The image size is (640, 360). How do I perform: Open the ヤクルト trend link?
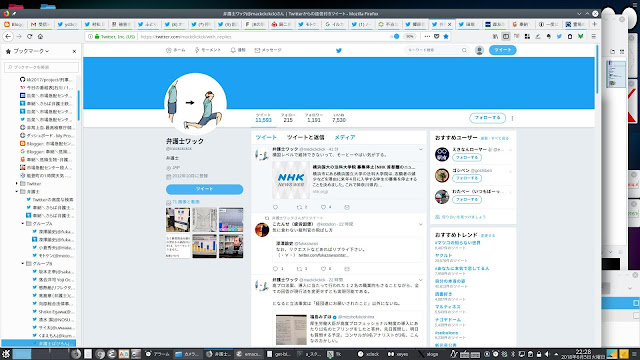443,256
